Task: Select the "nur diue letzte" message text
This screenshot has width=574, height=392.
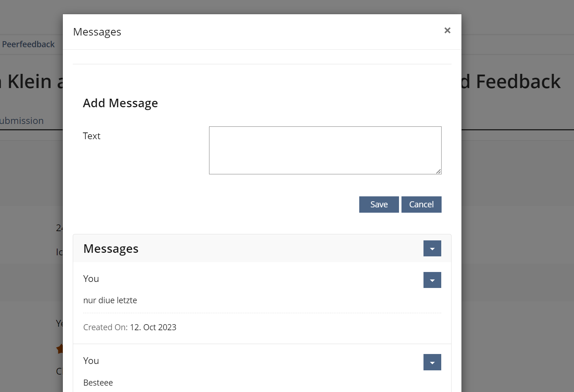Action: click(110, 300)
